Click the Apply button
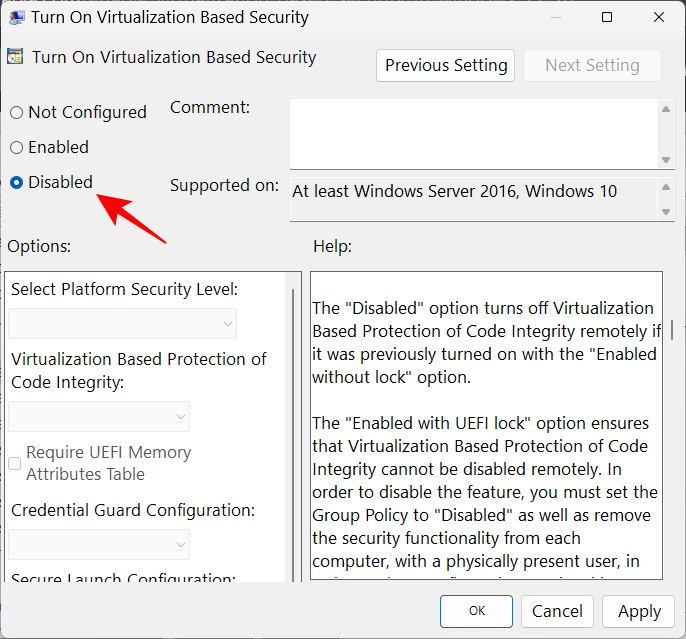 639,611
